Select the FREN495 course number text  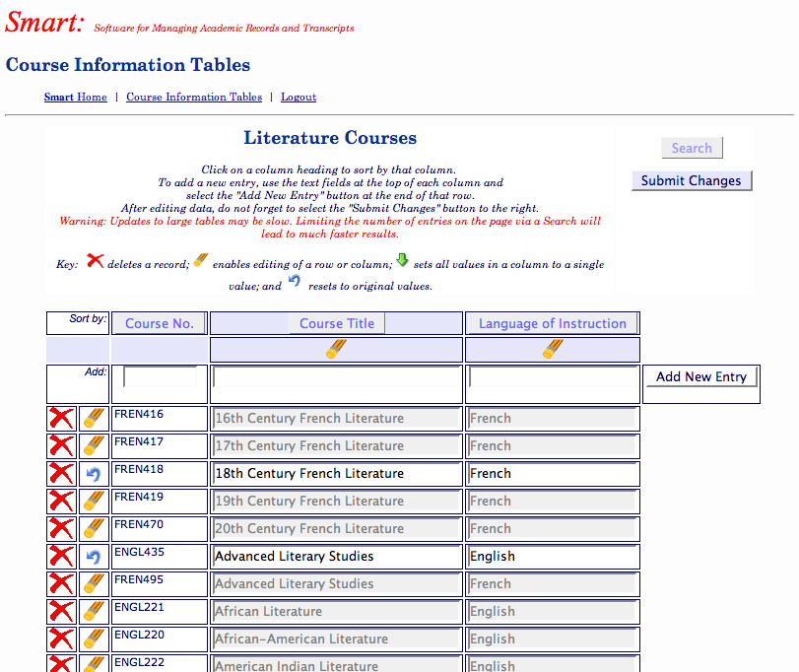click(x=139, y=579)
